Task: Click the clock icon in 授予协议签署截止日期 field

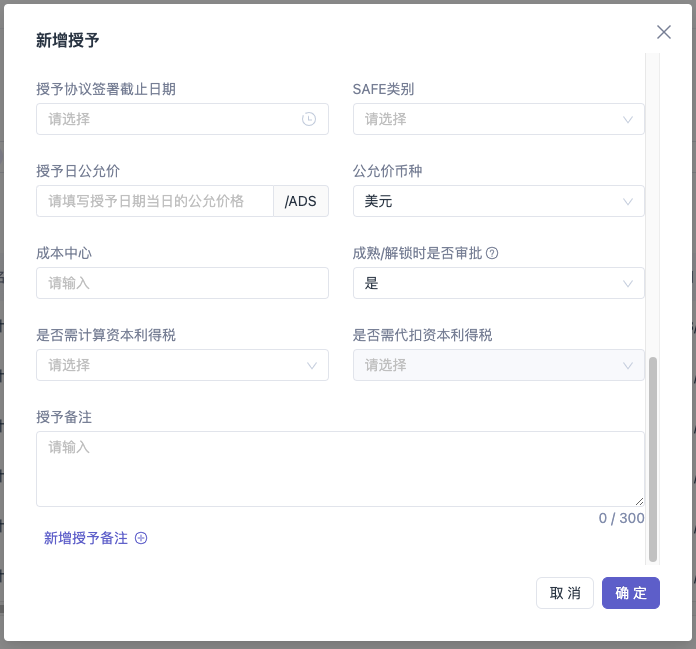Action: pyautogui.click(x=309, y=119)
